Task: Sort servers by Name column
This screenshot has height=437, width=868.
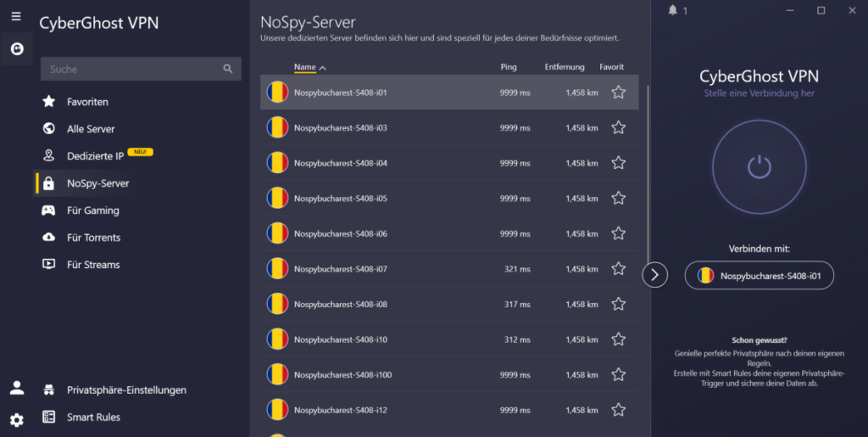Action: coord(305,67)
